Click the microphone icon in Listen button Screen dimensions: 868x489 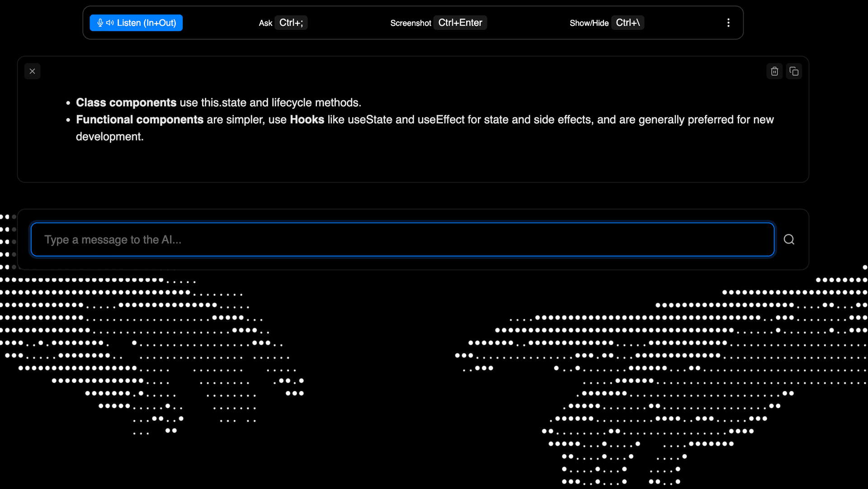coord(100,23)
